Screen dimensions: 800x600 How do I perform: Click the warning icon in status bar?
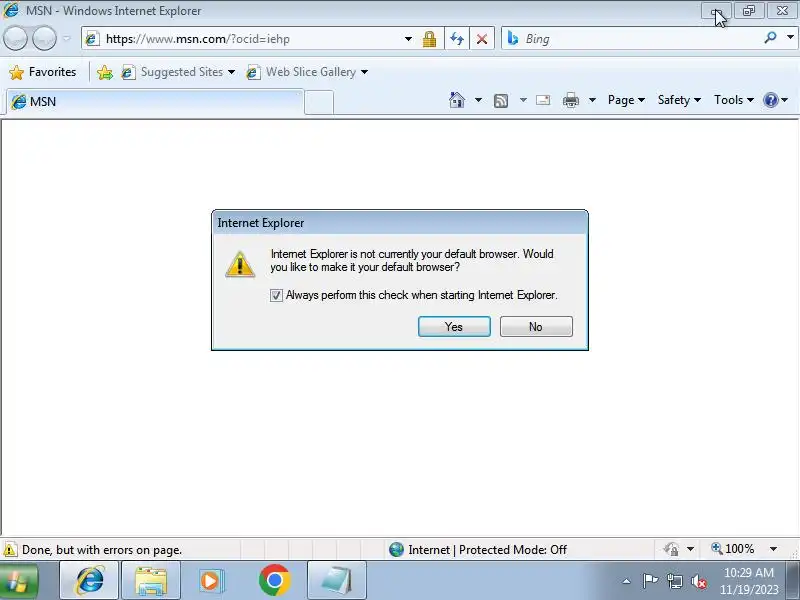click(x=10, y=549)
